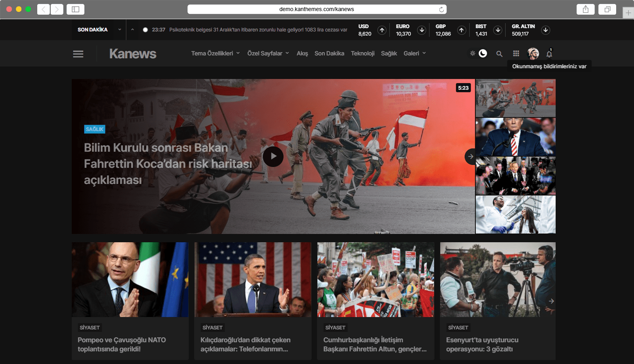Click the EURO rate down arrow
This screenshot has height=364, width=634.
coord(422,30)
